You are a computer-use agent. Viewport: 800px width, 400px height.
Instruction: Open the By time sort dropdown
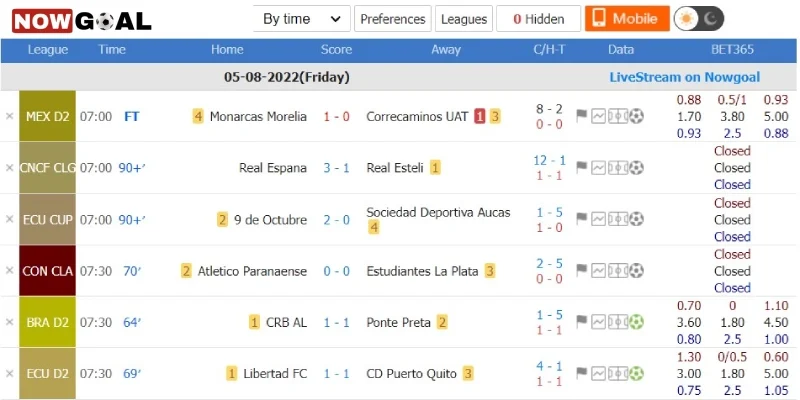point(302,19)
